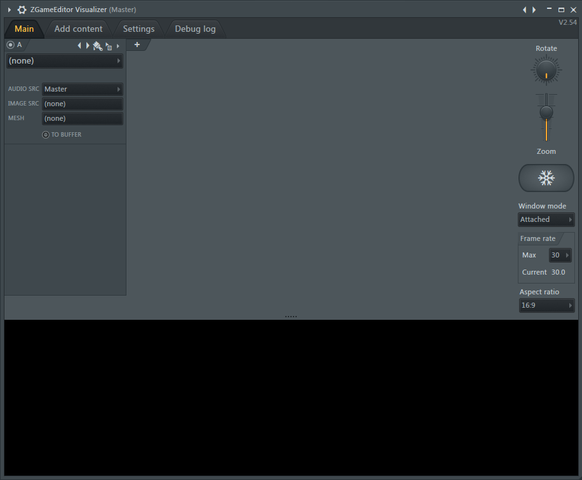Open the AUDIO SRC Master dropdown
The width and height of the screenshot is (582, 480).
tap(82, 89)
